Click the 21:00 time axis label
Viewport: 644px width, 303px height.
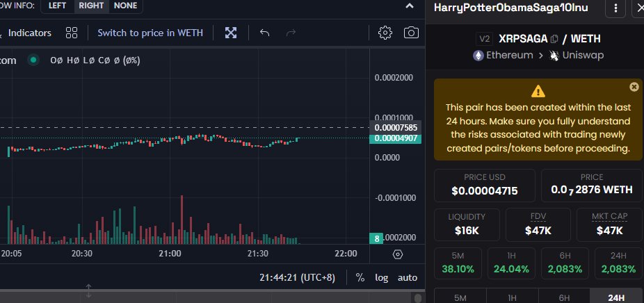click(170, 254)
